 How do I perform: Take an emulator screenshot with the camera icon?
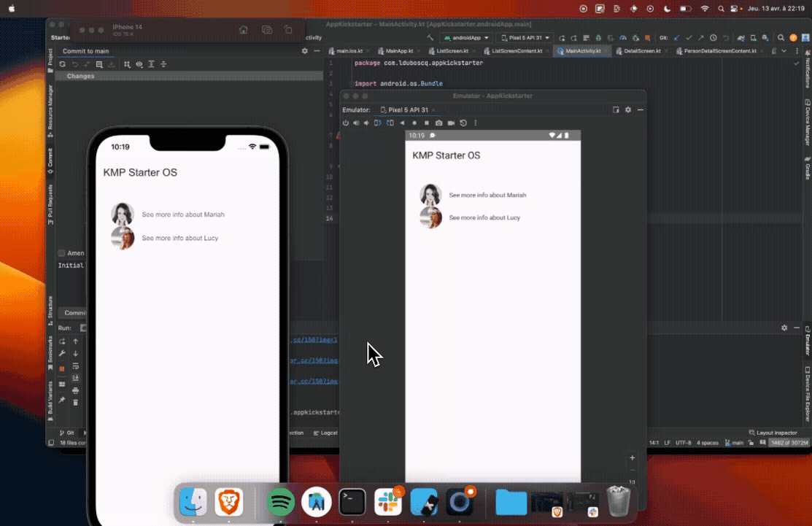coord(438,123)
